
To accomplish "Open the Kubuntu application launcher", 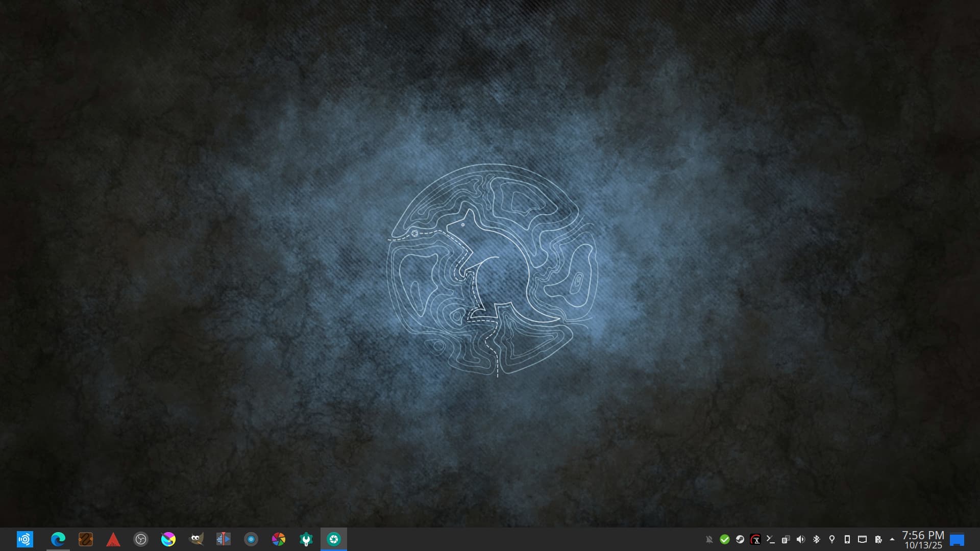I will pyautogui.click(x=24, y=539).
